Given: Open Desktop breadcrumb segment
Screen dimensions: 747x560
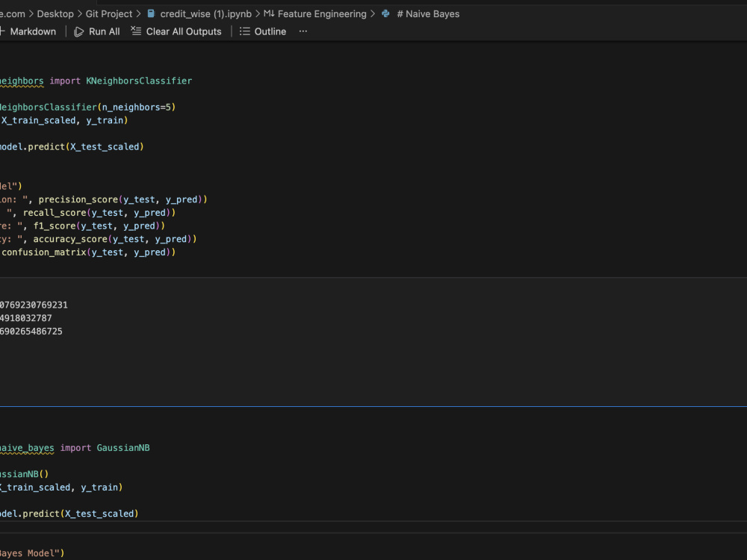Looking at the screenshot, I should (55, 13).
